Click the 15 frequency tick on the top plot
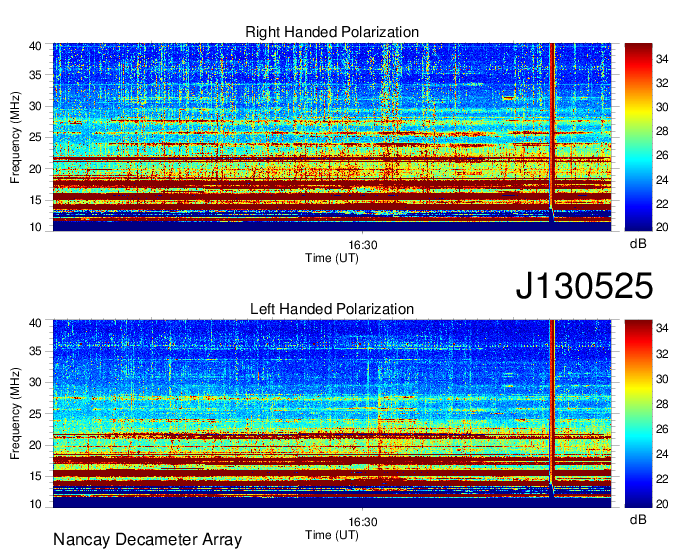The width and height of the screenshot is (680, 552). coord(36,200)
